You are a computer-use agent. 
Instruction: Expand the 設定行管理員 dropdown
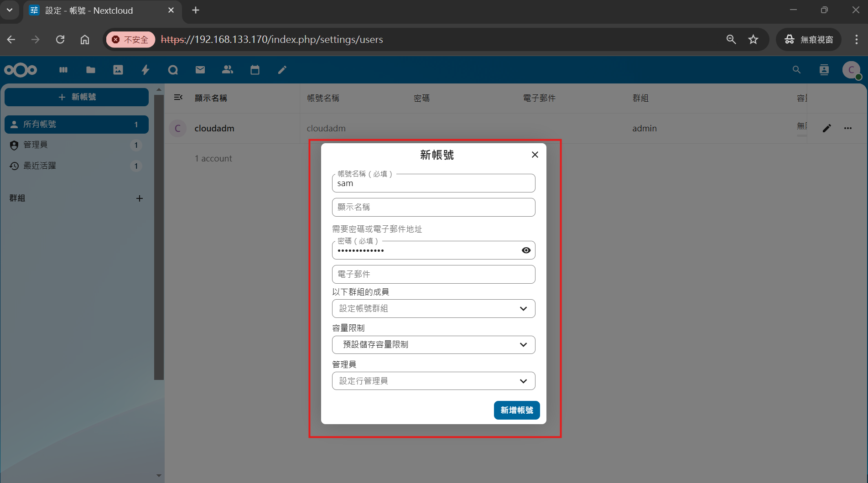[433, 381]
